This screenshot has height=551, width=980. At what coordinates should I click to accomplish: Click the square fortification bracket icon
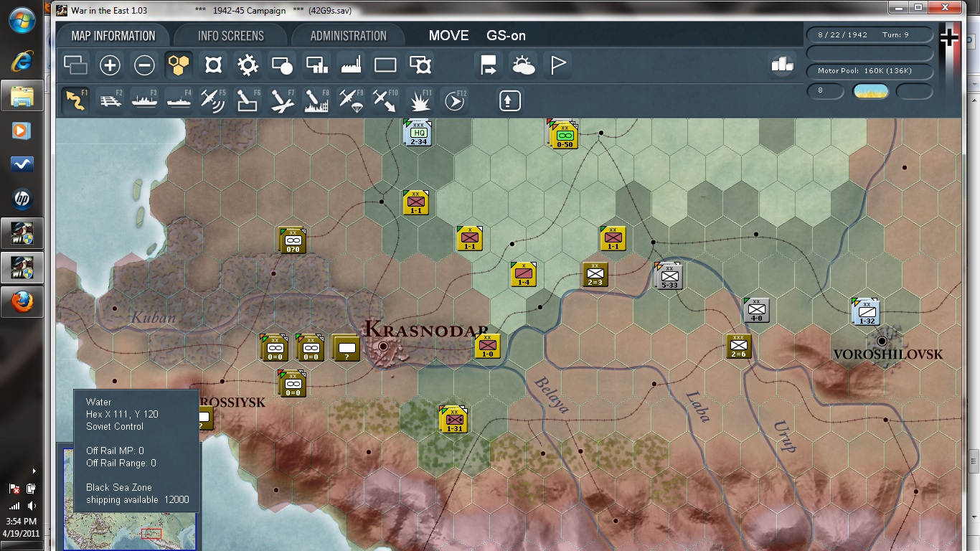[213, 65]
